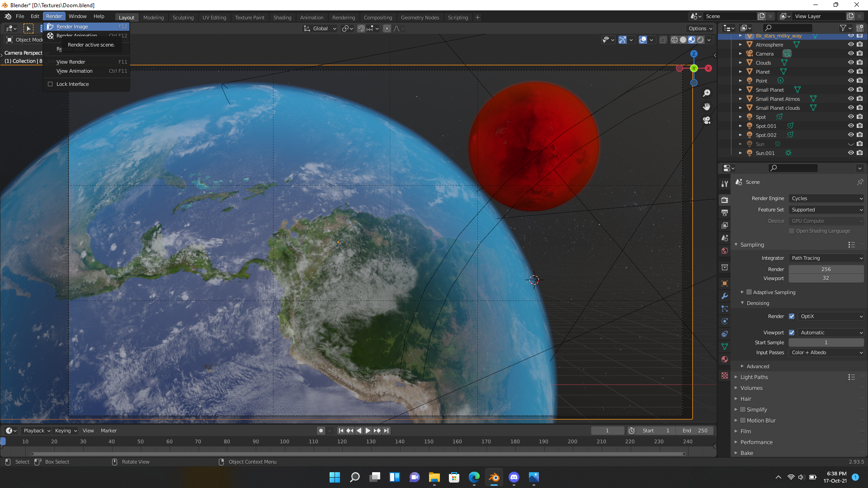Open the Texture Properties checker icon
Viewport: 868px width, 488px height.
click(725, 375)
